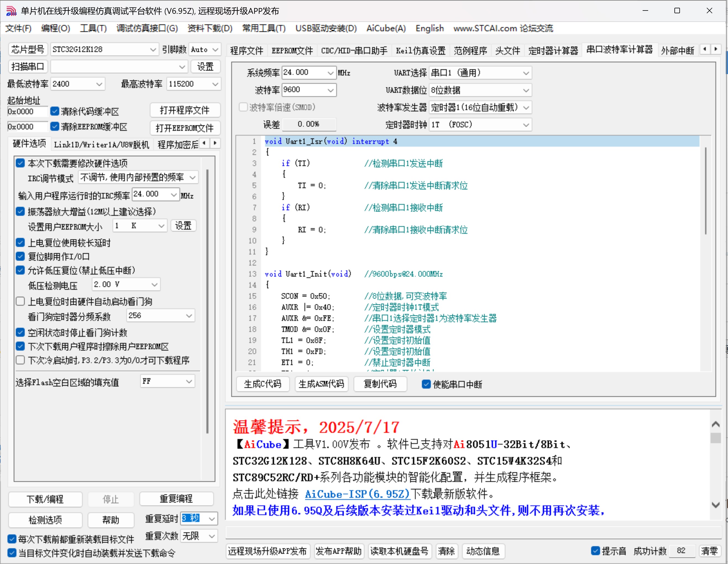Toggle 允许低压复位 checkbox

[20, 270]
